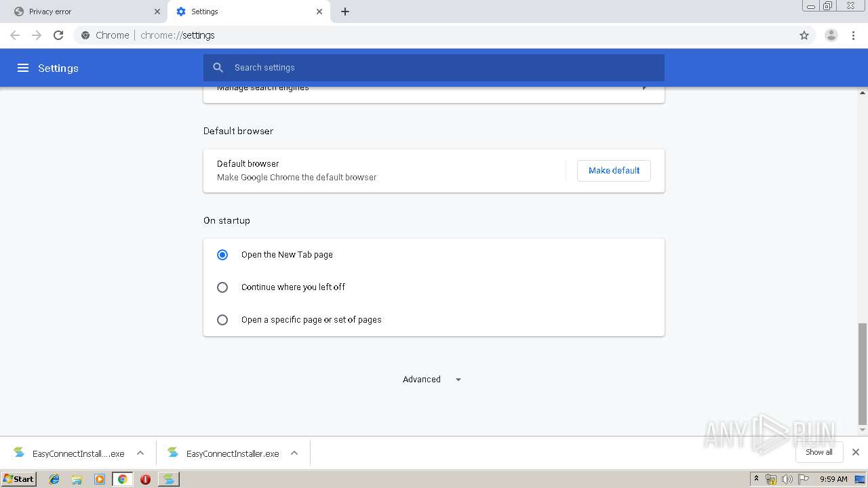Image resolution: width=868 pixels, height=488 pixels.
Task: Click the Default browser section heading
Action: (x=238, y=131)
